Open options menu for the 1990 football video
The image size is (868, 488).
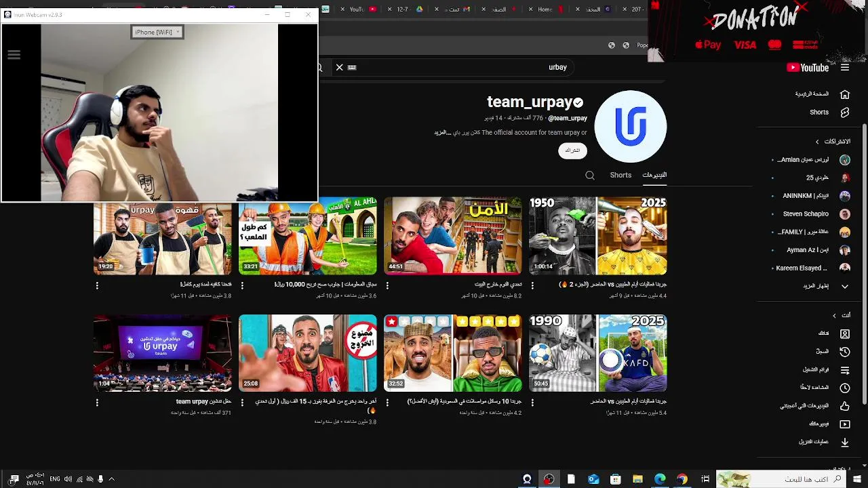(532, 403)
